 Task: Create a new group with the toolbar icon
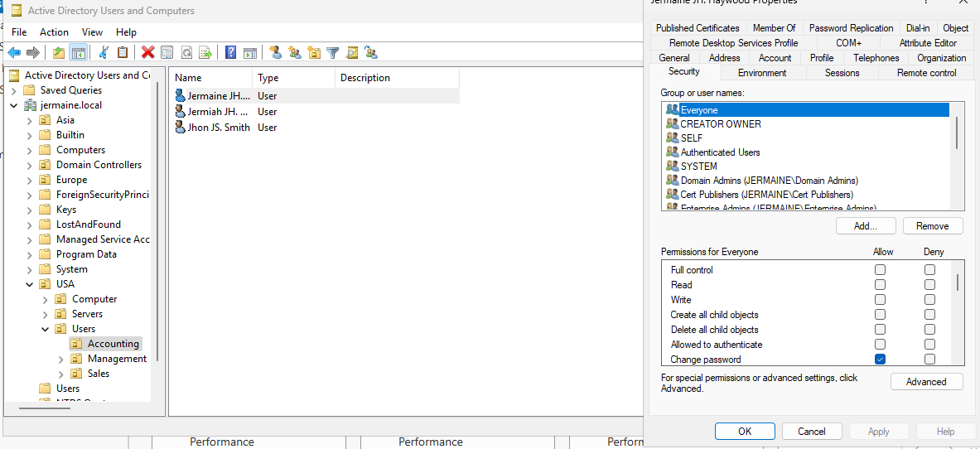click(x=295, y=52)
